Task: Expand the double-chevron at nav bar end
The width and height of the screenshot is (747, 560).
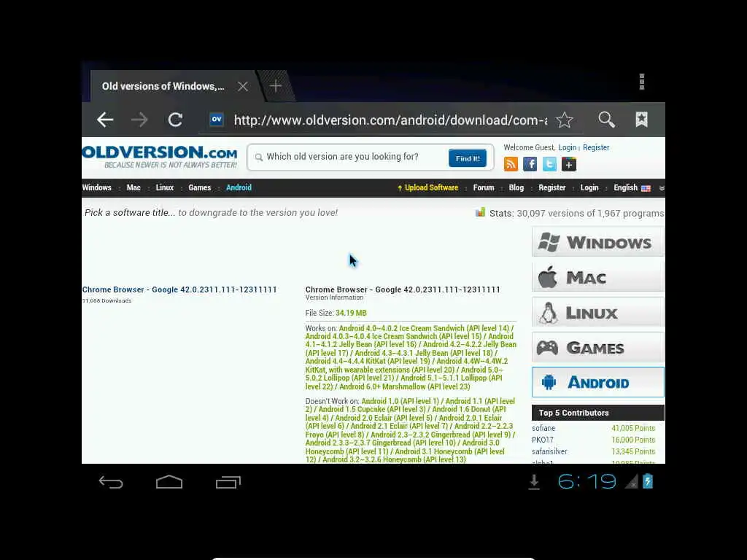Action: [x=662, y=188]
